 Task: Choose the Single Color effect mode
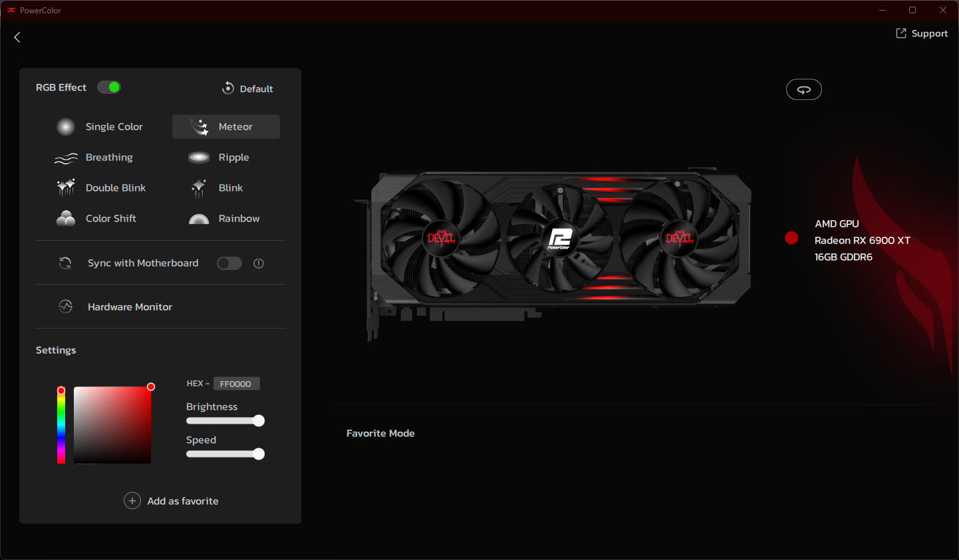coord(100,126)
